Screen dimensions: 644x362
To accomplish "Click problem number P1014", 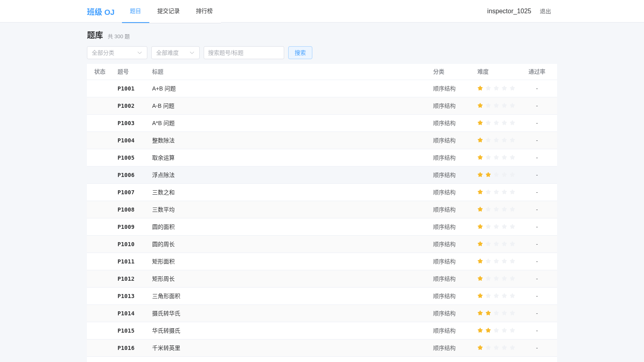I will click(x=126, y=313).
